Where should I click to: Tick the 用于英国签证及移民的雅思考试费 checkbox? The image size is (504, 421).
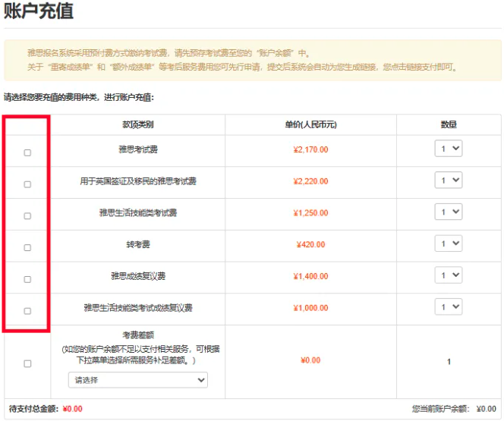tap(27, 184)
